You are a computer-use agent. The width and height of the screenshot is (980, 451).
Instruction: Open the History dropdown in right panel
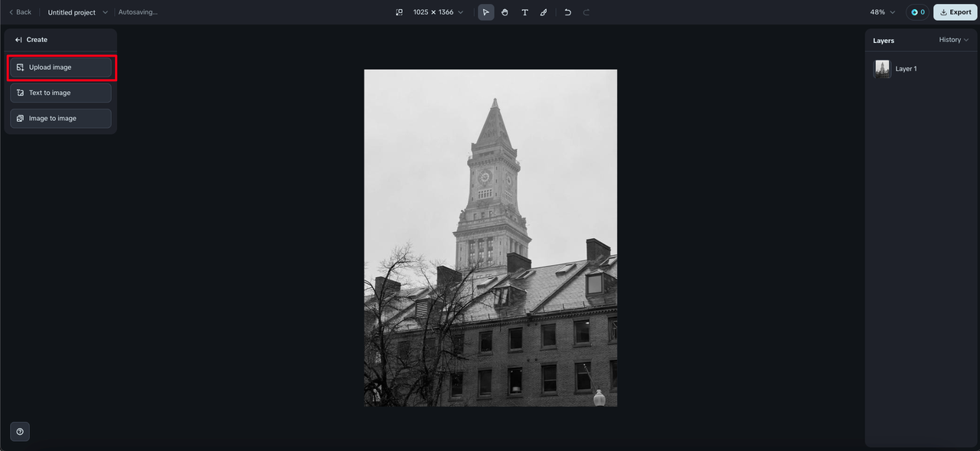[x=953, y=40]
